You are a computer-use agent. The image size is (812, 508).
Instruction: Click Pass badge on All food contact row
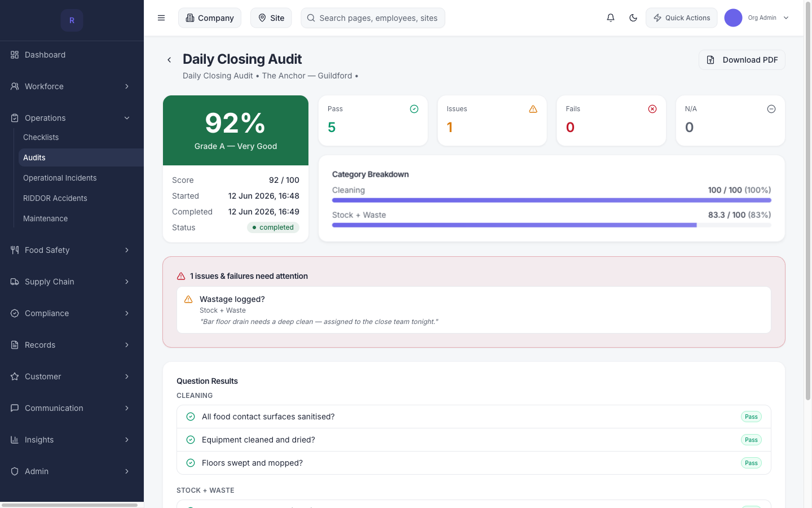[751, 417]
